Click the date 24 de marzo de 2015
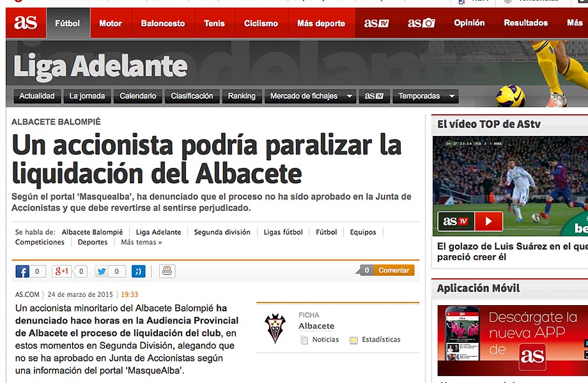The height and width of the screenshot is (383, 588). (81, 295)
